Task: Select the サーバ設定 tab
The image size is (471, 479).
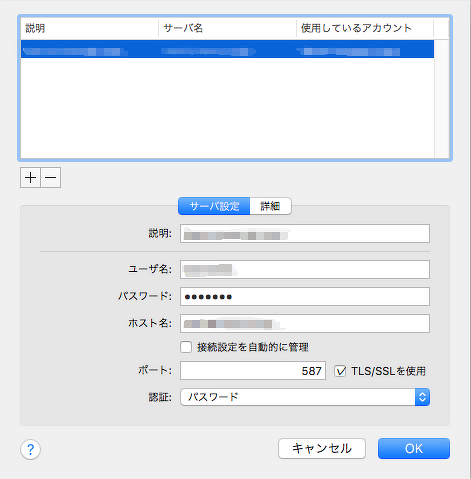Action: click(x=214, y=206)
